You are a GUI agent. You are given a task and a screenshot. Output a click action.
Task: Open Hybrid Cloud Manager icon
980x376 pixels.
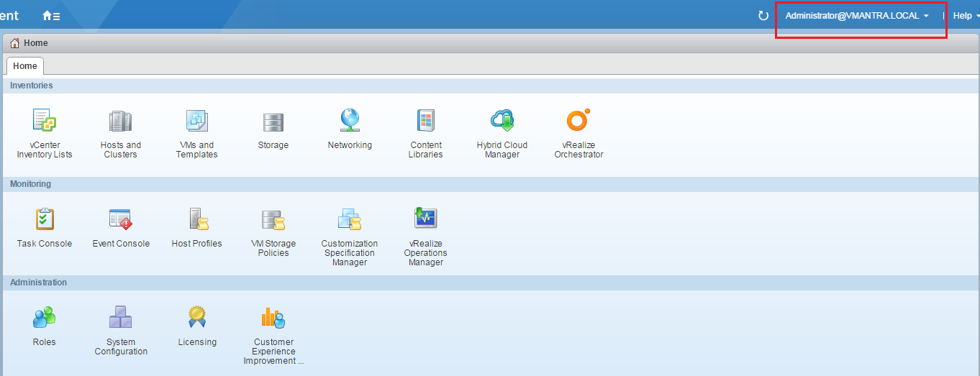(x=502, y=121)
